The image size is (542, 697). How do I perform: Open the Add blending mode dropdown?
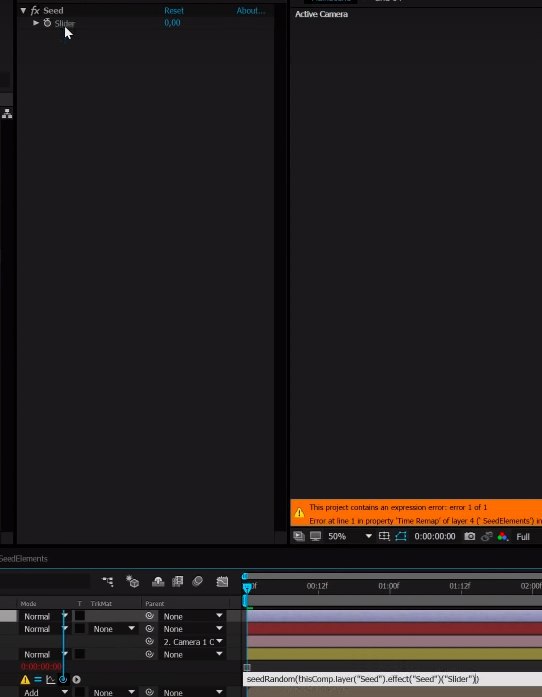coord(43,692)
